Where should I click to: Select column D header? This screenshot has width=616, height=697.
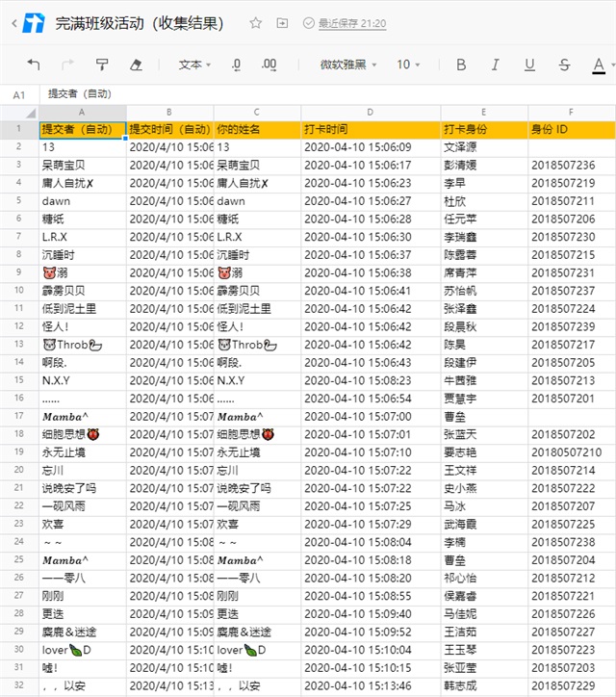[x=371, y=113]
